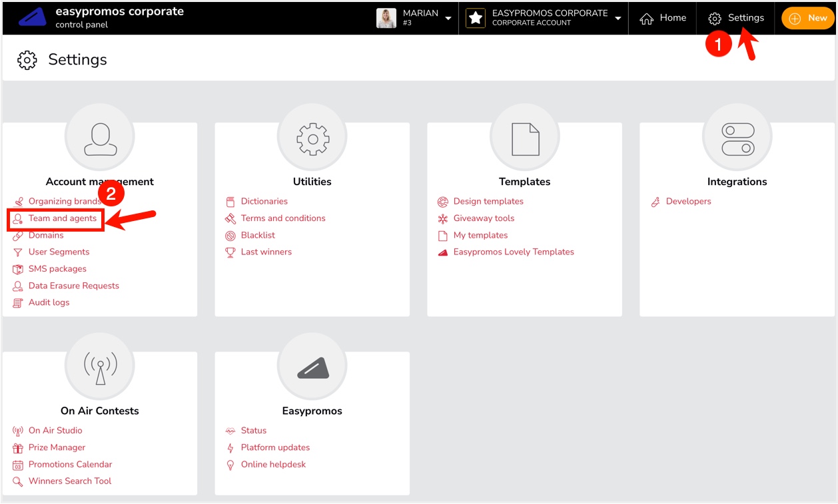Expand the EASYPROMOS CORPORATE account dropdown arrow
838x504 pixels.
pos(618,19)
